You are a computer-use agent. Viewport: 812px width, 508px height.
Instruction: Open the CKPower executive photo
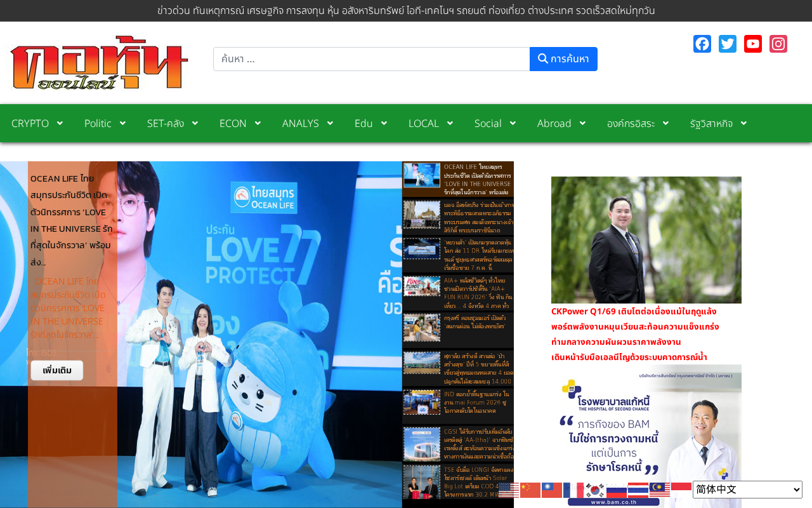(x=646, y=240)
